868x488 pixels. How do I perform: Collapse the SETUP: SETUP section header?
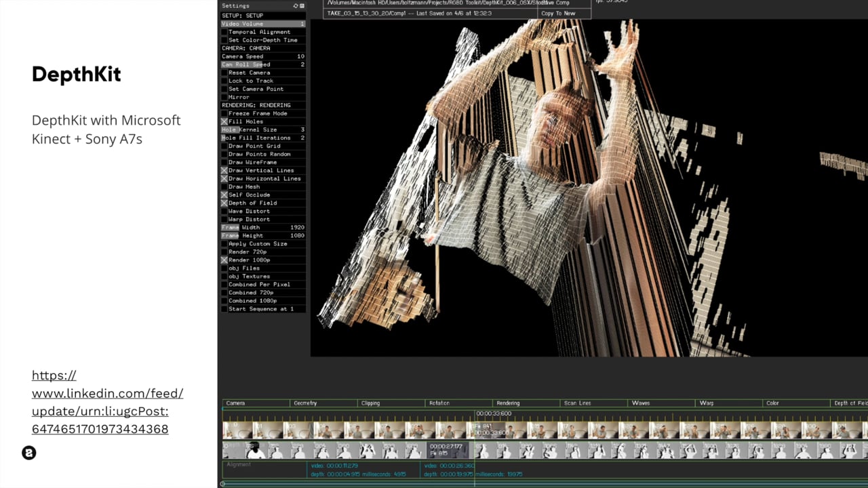click(263, 16)
